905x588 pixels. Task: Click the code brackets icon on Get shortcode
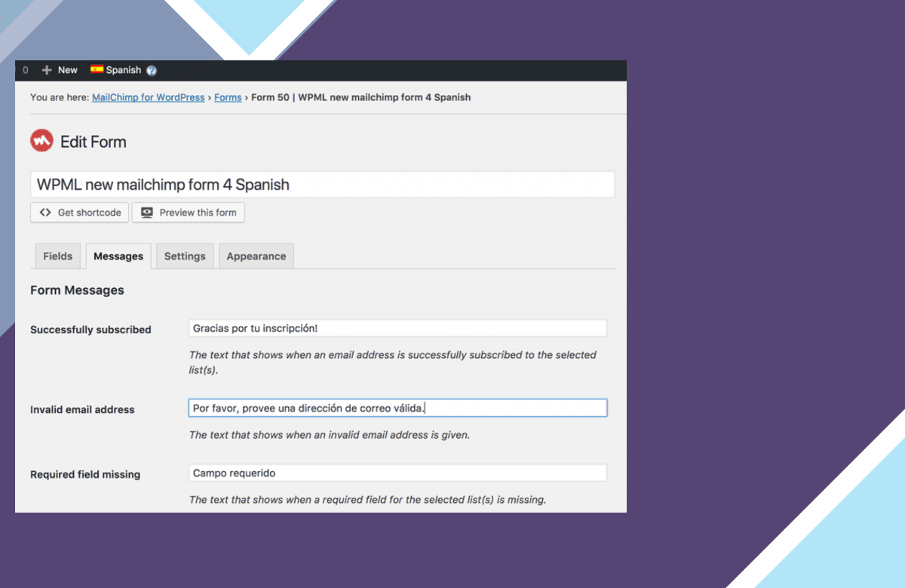[x=45, y=213]
